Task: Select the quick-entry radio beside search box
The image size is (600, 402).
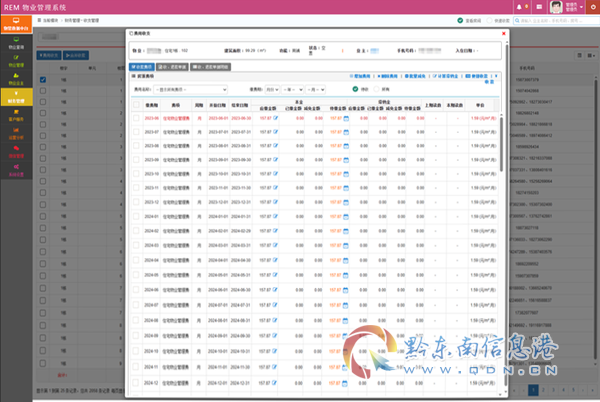Action: pyautogui.click(x=489, y=21)
